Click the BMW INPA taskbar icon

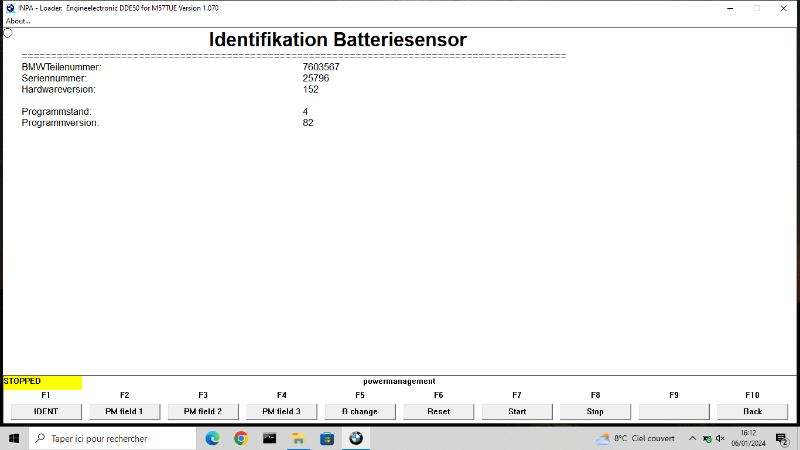tap(356, 438)
